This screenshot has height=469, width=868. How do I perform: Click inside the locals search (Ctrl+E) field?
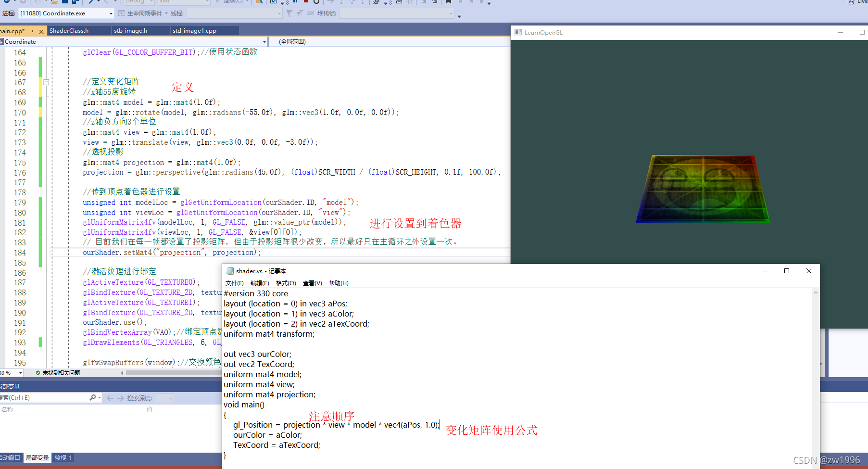coord(43,398)
